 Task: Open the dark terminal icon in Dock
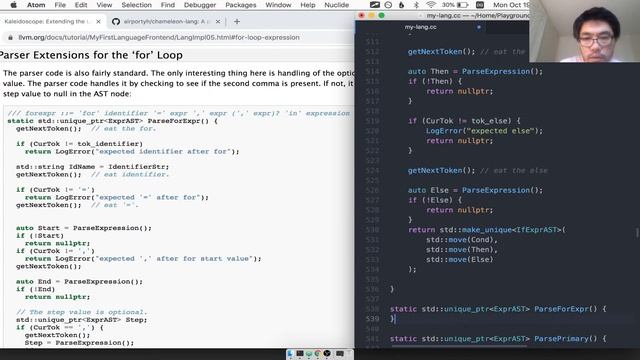point(300,353)
